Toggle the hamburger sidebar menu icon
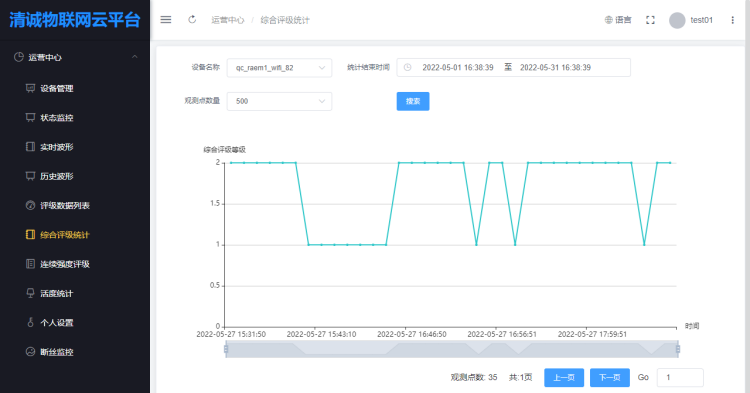The height and width of the screenshot is (393, 750). pos(165,20)
